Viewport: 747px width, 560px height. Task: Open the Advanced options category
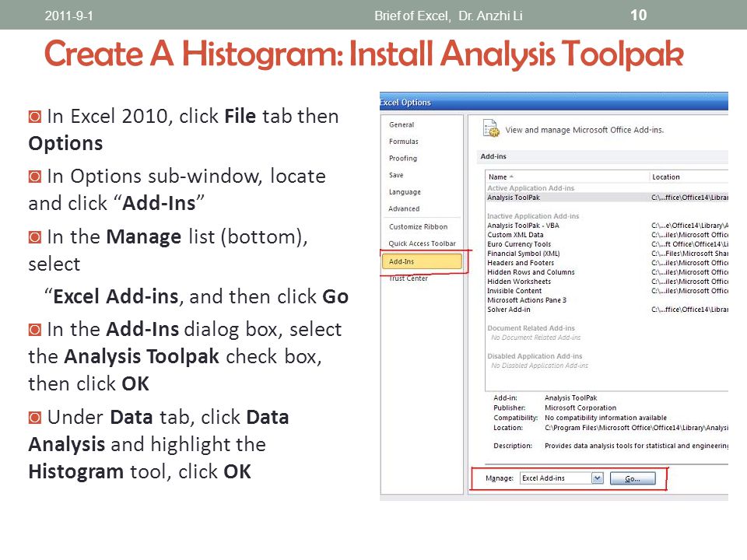404,208
